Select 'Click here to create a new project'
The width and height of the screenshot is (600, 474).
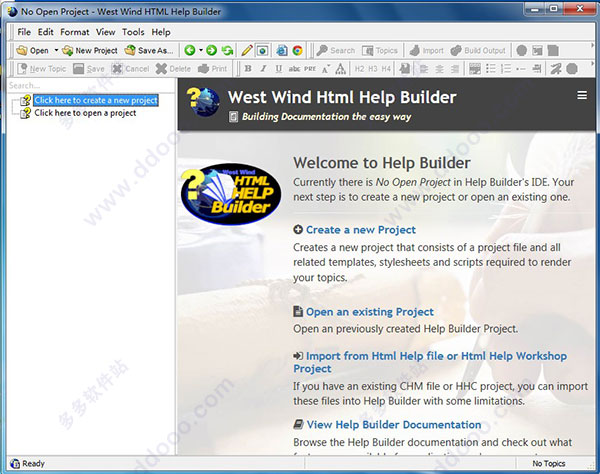click(x=96, y=100)
